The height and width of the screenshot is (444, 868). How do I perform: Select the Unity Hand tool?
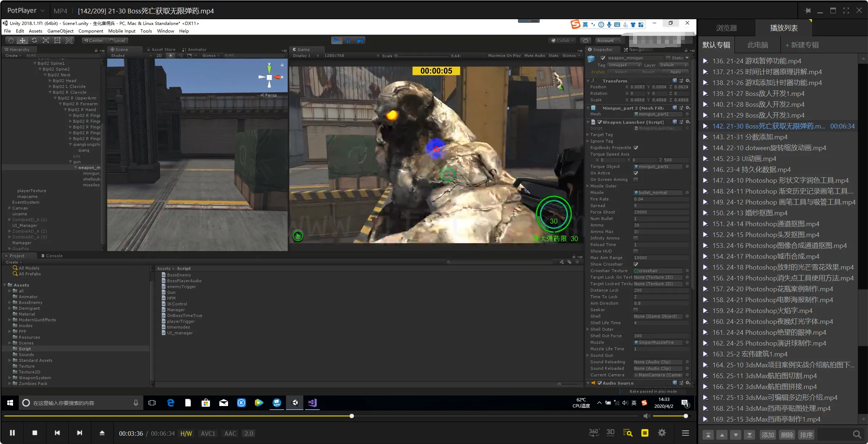(11, 41)
